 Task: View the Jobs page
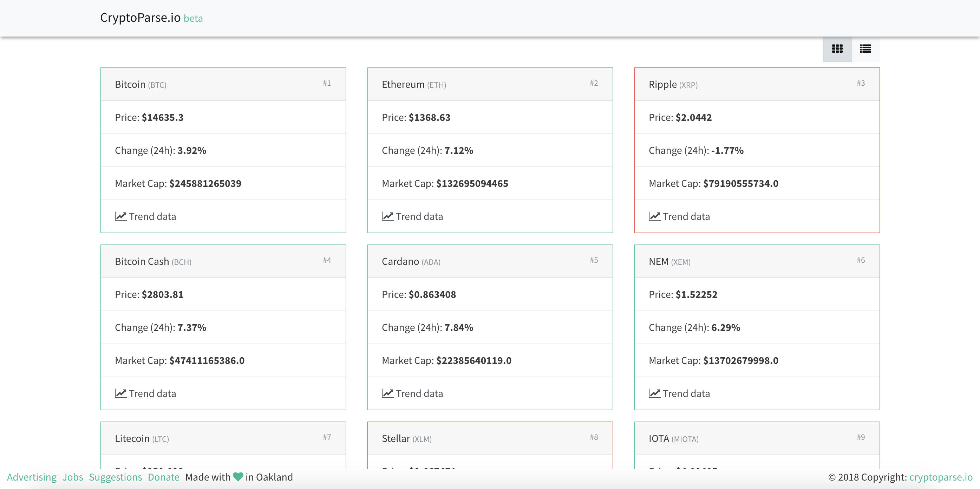pyautogui.click(x=73, y=477)
